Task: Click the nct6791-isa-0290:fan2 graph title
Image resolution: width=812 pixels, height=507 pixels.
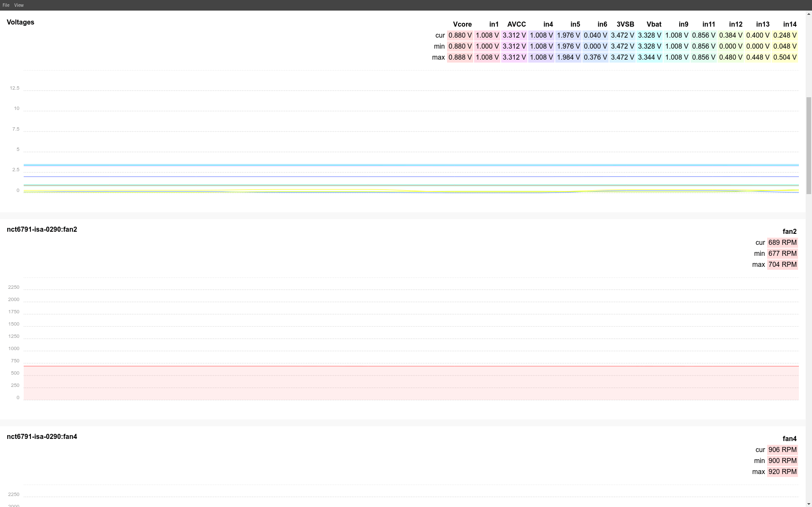Action: click(x=42, y=230)
